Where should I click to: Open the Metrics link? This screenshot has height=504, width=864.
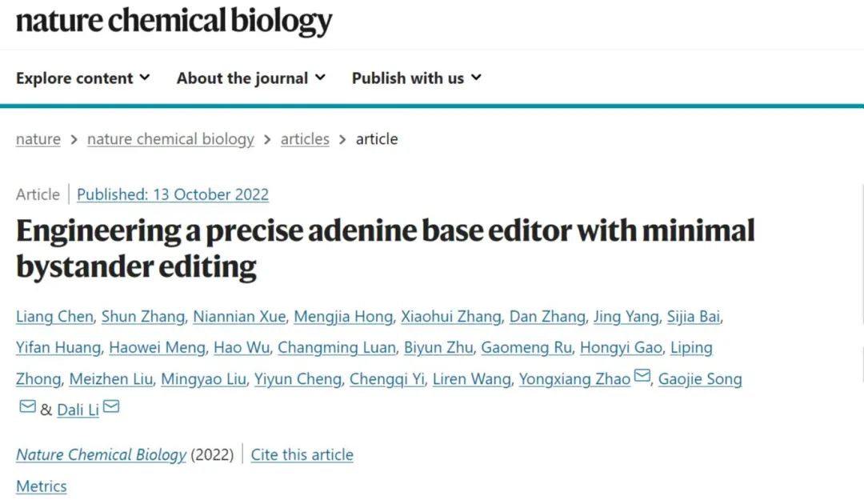point(42,486)
